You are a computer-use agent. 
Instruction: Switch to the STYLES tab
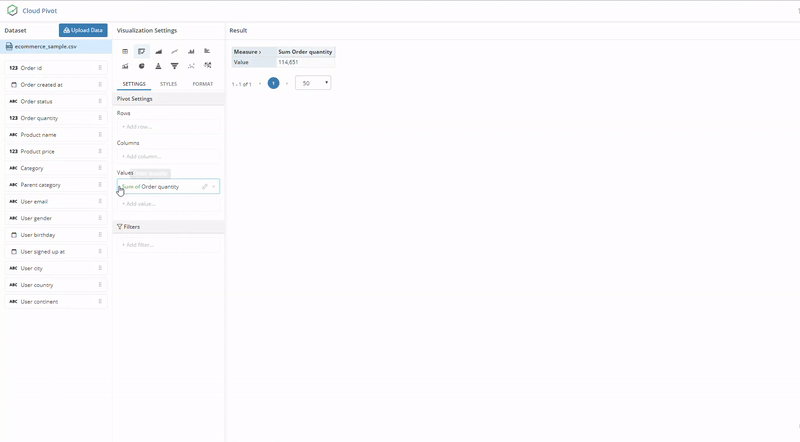(168, 84)
